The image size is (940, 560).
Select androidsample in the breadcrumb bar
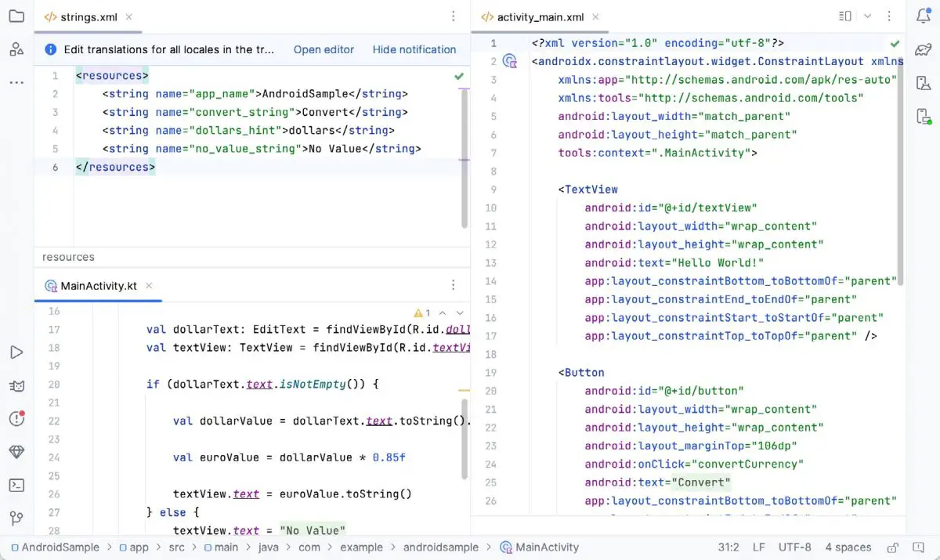click(x=439, y=547)
